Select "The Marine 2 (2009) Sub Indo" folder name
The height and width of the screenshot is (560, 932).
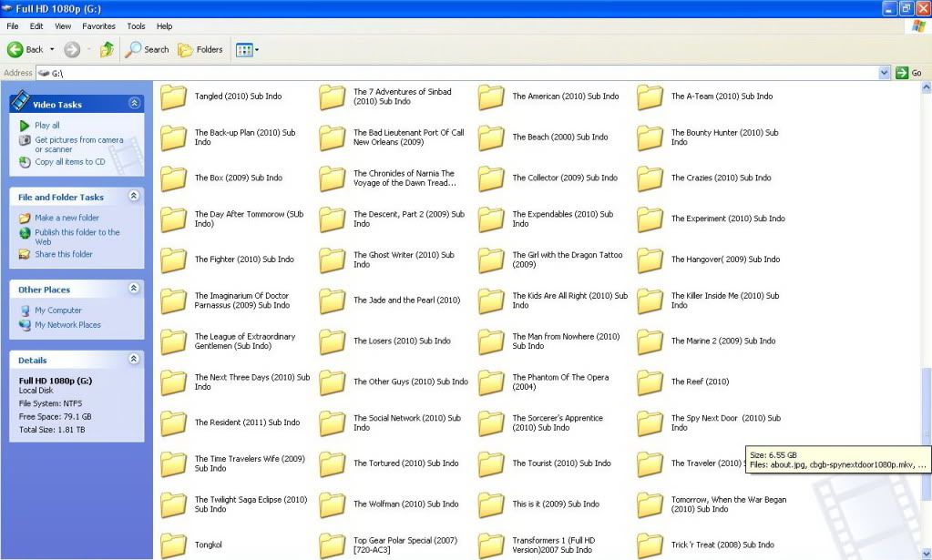click(x=723, y=341)
